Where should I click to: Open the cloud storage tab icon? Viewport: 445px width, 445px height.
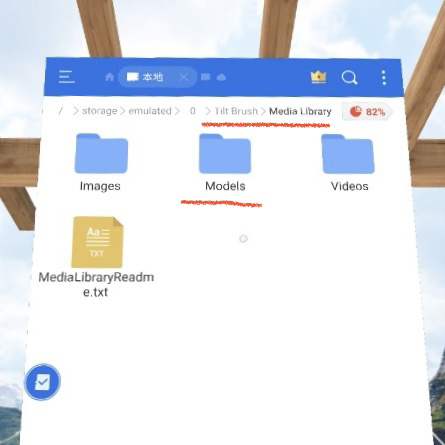tap(221, 78)
